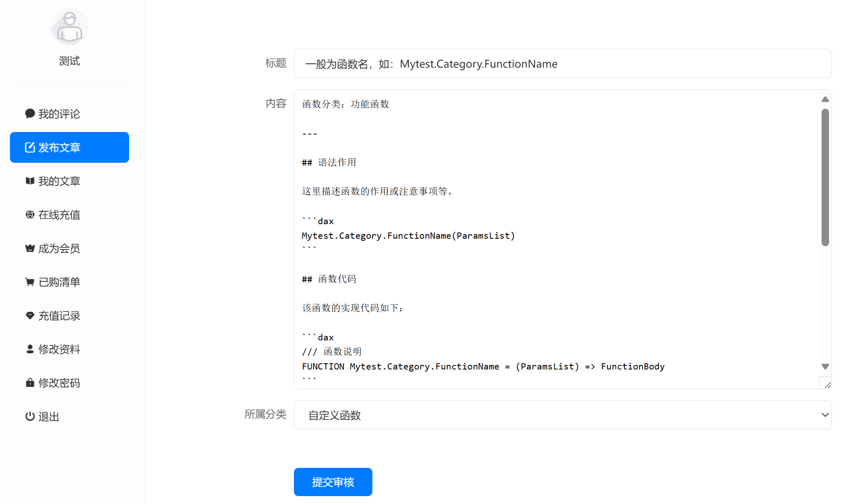Click the lock icon beside 修改密码
The width and height of the screenshot is (849, 504).
pyautogui.click(x=30, y=383)
